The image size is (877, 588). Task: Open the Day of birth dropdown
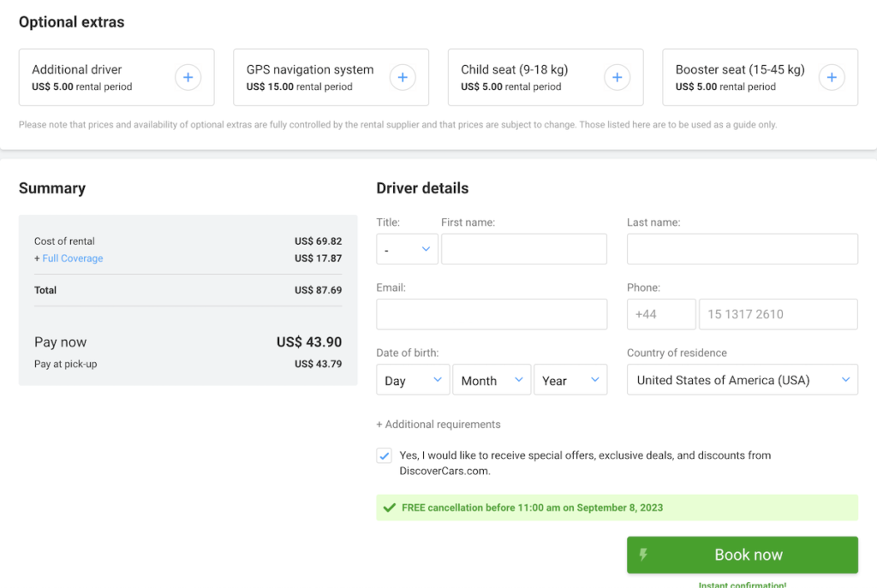pos(413,380)
